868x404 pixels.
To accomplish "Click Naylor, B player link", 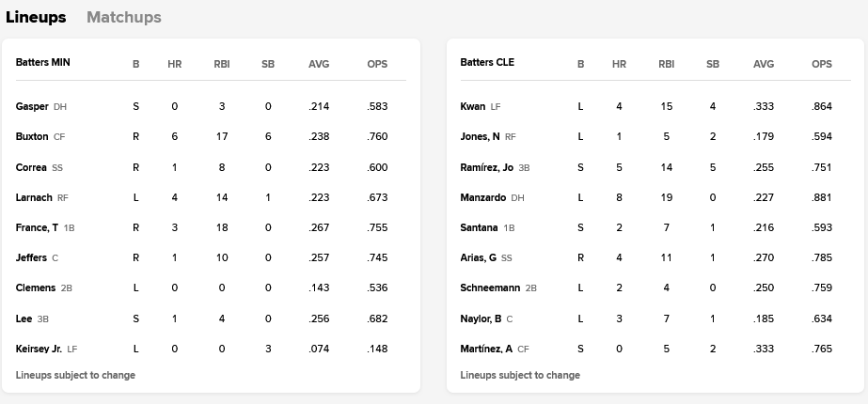I will [x=481, y=319].
